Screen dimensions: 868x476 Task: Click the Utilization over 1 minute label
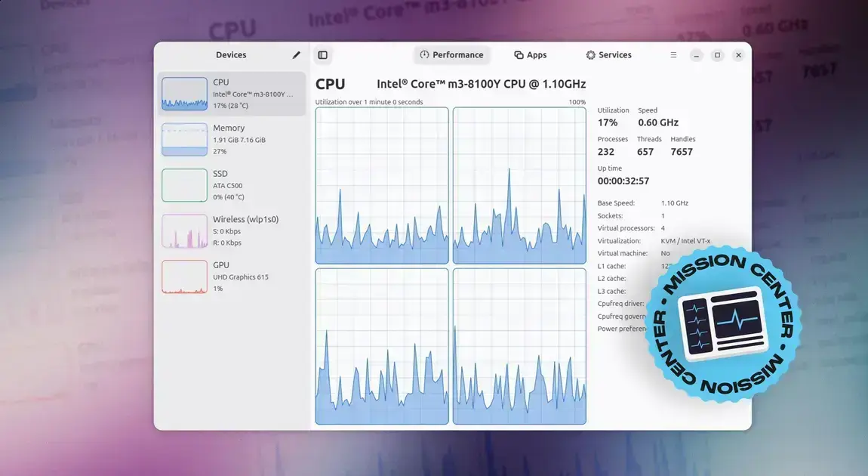[x=369, y=102]
